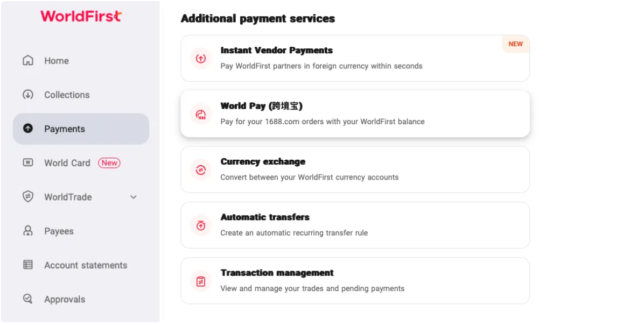Click the Payments upward-arrow icon in the sidebar
The image size is (644, 327).
click(28, 129)
